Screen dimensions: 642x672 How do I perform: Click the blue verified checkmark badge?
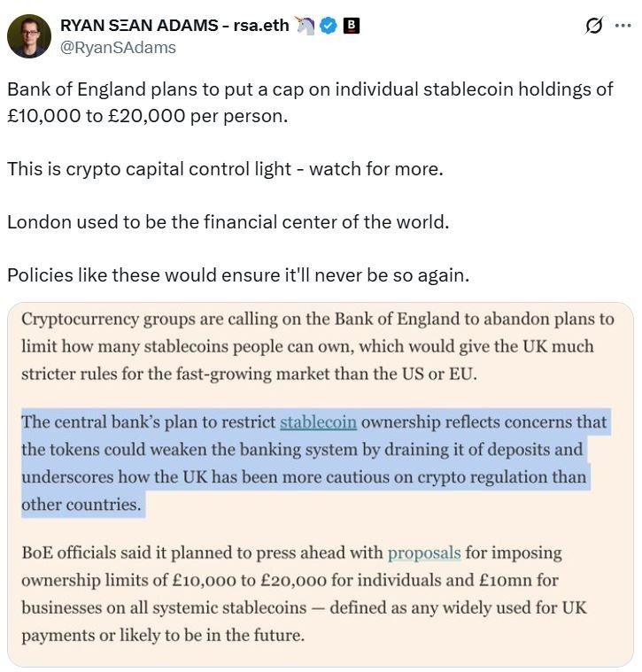[329, 26]
